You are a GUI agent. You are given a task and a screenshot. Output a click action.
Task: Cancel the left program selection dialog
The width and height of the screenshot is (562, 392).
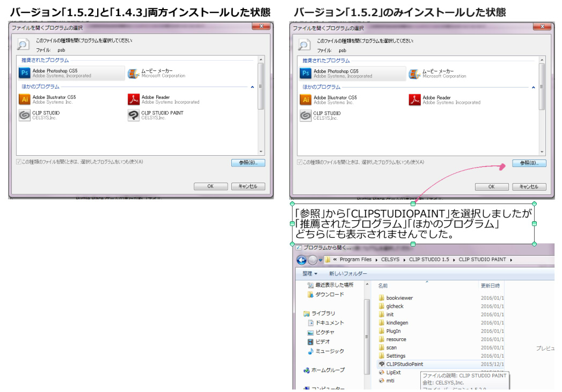pyautogui.click(x=248, y=186)
